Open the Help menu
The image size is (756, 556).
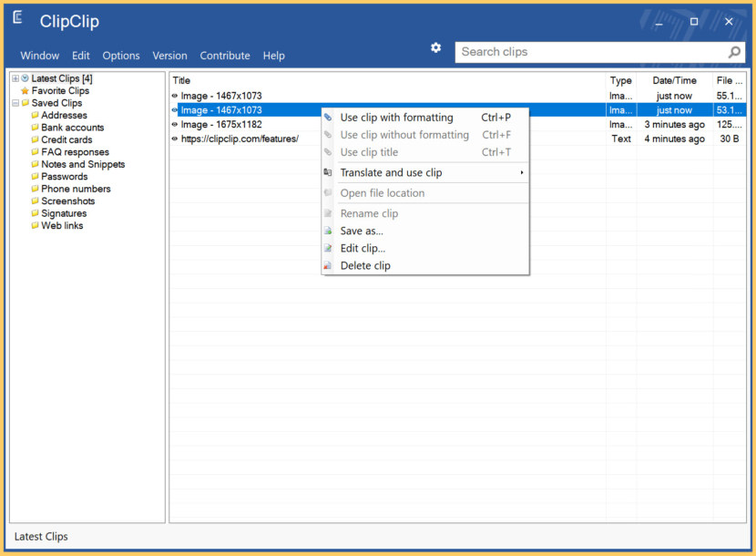[x=274, y=56]
